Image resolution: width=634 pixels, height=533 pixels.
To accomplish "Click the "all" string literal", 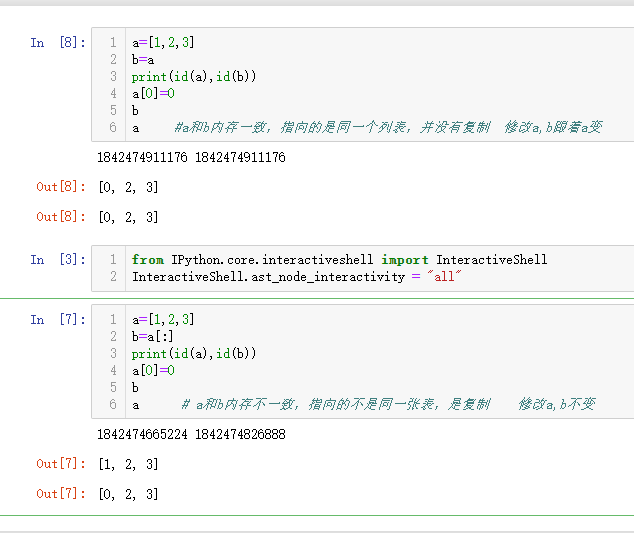I will (x=444, y=277).
